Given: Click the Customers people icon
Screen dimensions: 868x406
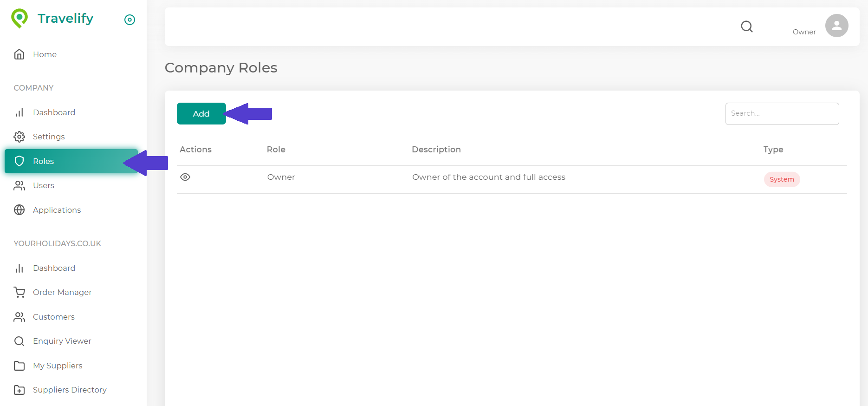Looking at the screenshot, I should click(19, 317).
